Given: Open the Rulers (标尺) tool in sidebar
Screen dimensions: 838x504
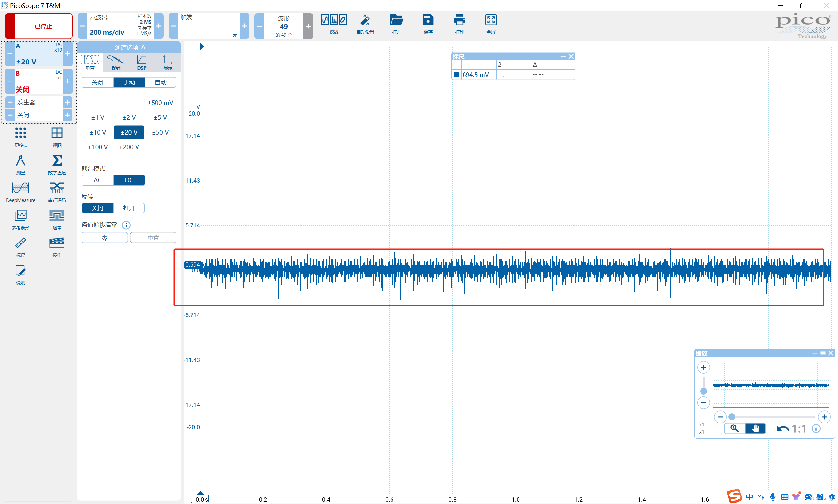Looking at the screenshot, I should (x=20, y=243).
